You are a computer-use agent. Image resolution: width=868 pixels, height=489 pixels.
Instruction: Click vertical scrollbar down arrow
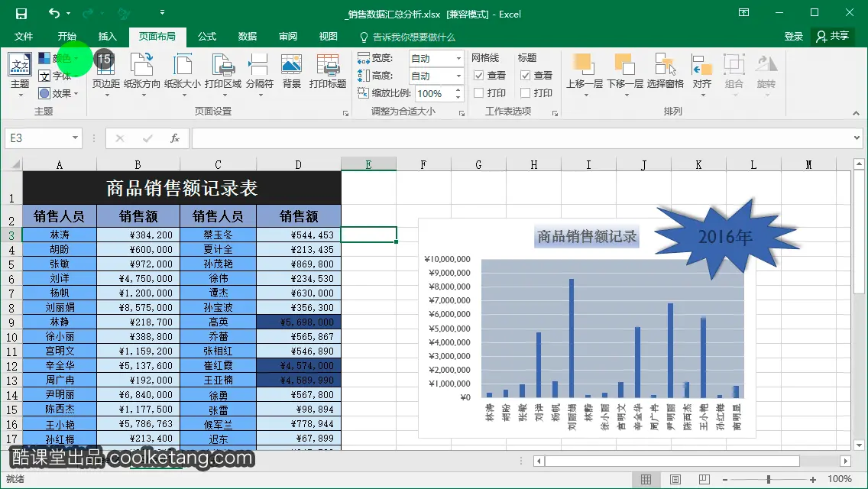click(859, 445)
